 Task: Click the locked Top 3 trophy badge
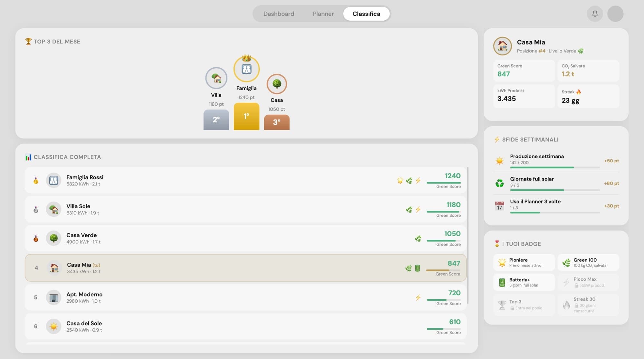click(524, 305)
